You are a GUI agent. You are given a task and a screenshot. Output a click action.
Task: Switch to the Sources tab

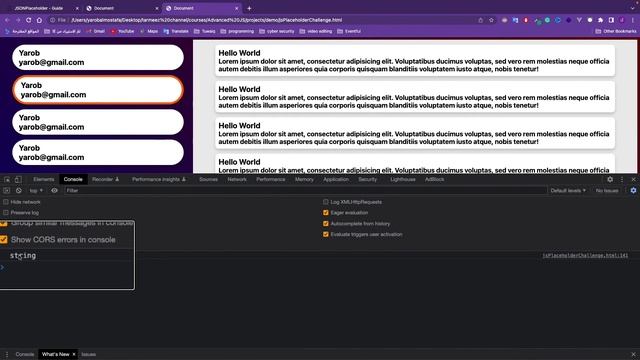click(x=208, y=179)
